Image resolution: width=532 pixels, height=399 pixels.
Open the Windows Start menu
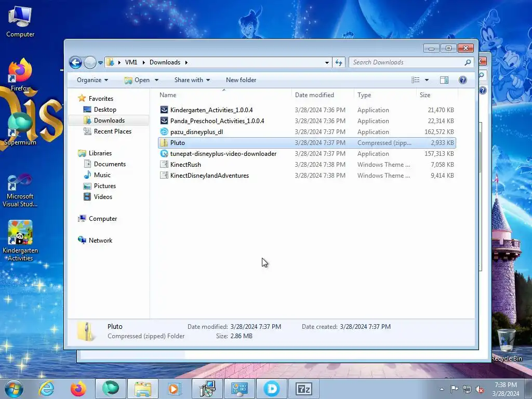pos(14,389)
